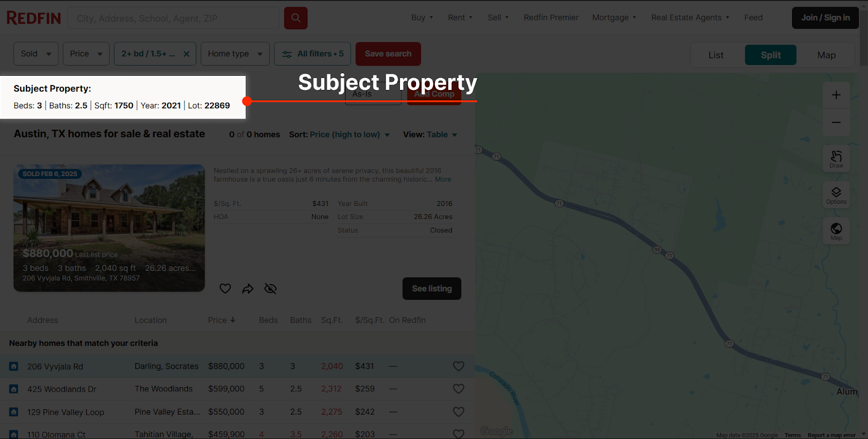This screenshot has width=868, height=439.
Task: Open the Rent menu
Action: click(460, 17)
